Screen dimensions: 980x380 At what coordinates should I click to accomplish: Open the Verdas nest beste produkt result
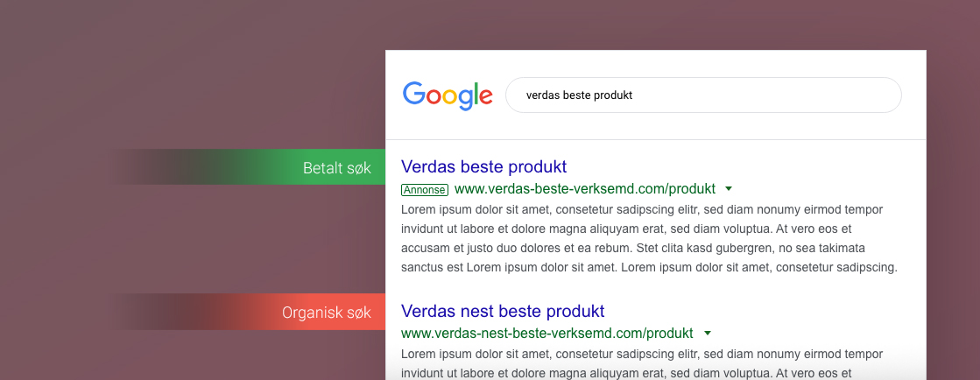click(x=503, y=311)
